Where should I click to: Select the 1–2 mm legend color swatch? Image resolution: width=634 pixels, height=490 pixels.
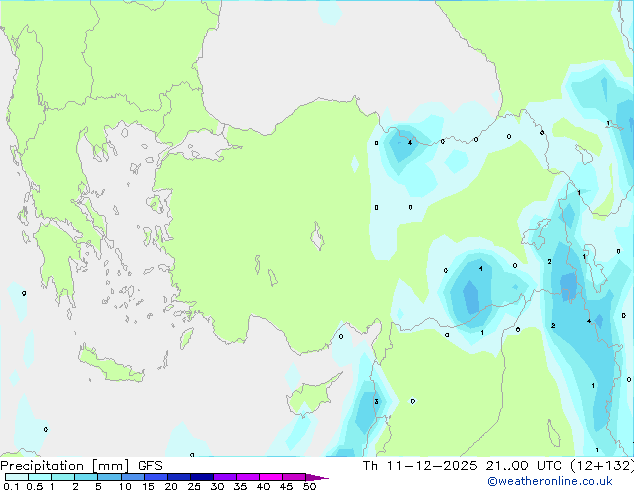pos(63,477)
